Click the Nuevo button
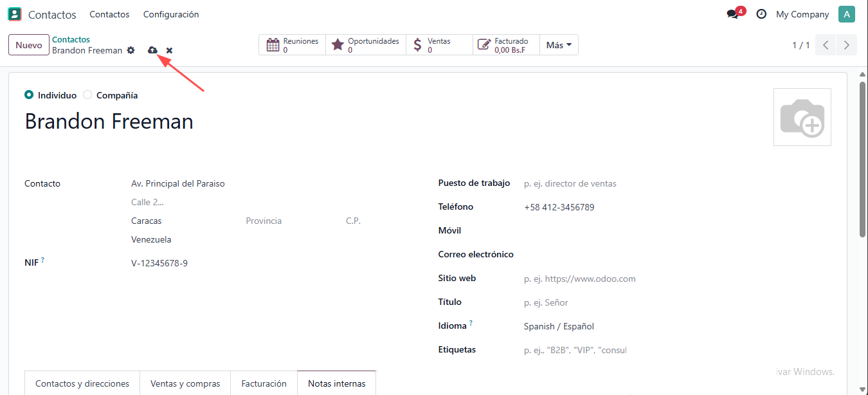 tap(29, 45)
